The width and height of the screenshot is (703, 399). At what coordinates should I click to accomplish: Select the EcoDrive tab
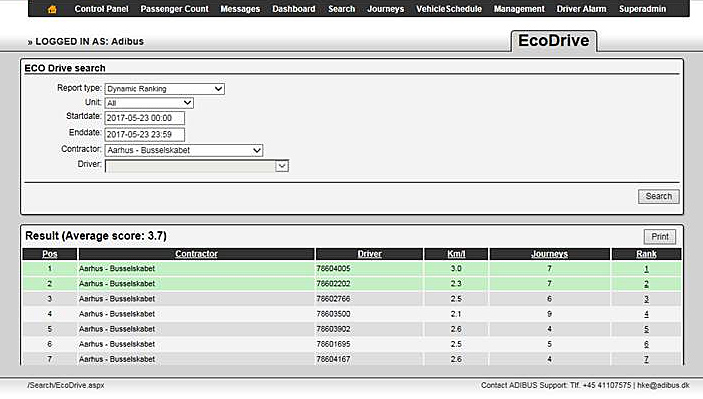(x=554, y=41)
